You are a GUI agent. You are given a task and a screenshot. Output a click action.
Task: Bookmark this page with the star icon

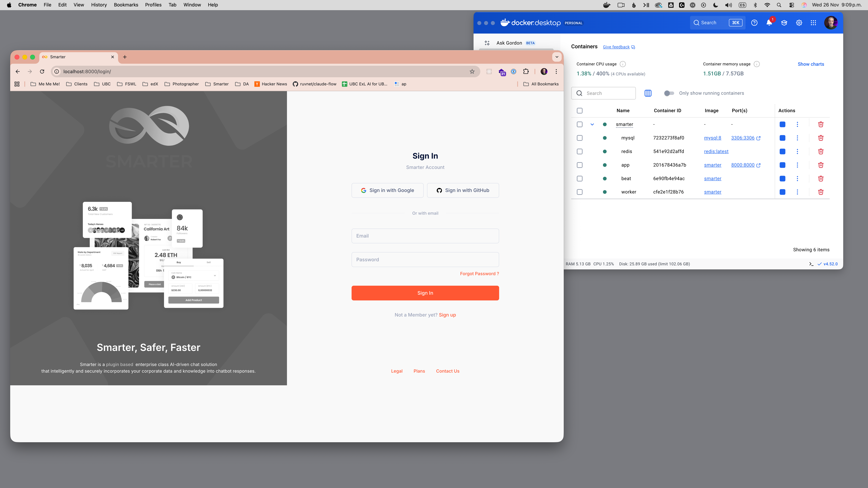point(472,71)
